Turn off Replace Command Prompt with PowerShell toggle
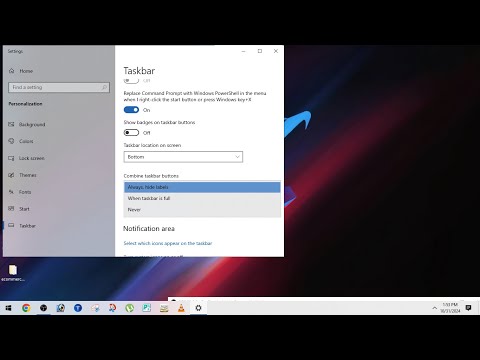 click(x=131, y=110)
